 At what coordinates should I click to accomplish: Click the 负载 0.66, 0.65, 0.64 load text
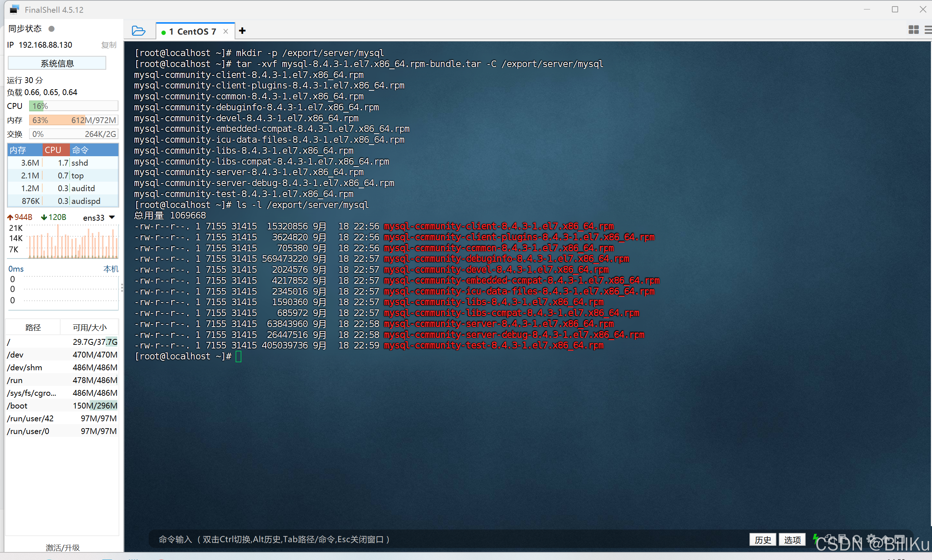pyautogui.click(x=42, y=92)
